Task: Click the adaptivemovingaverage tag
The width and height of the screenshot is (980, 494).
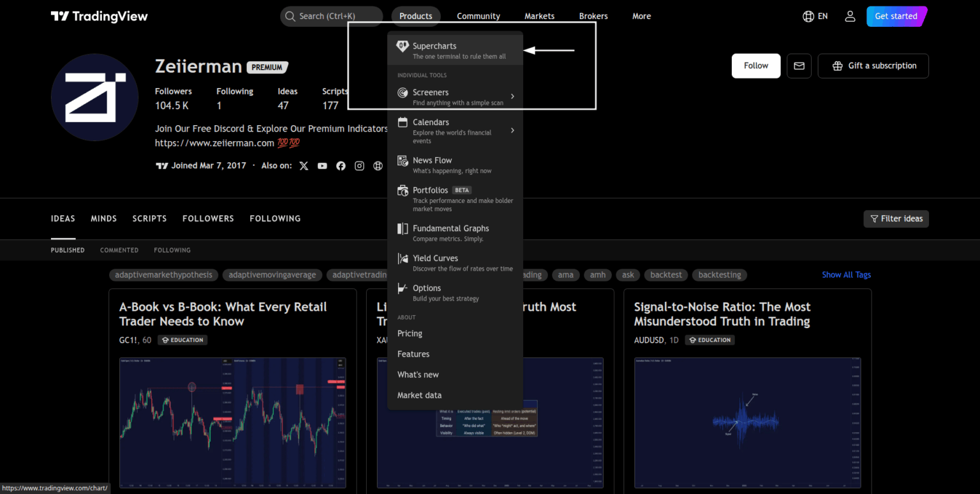Action: click(x=272, y=275)
